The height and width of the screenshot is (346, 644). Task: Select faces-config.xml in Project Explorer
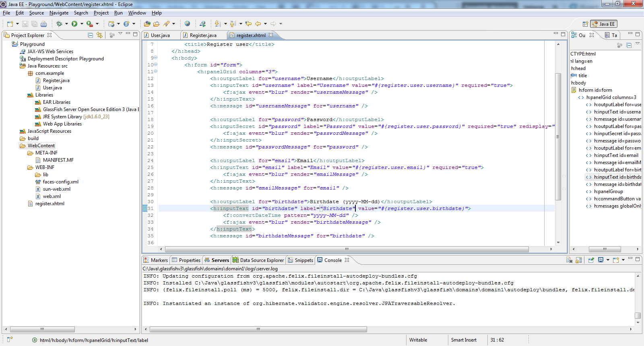click(x=61, y=182)
